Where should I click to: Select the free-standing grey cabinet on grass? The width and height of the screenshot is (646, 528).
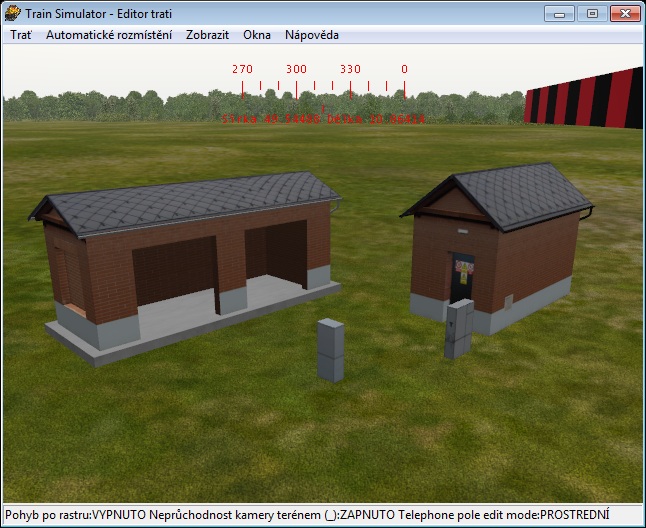330,350
